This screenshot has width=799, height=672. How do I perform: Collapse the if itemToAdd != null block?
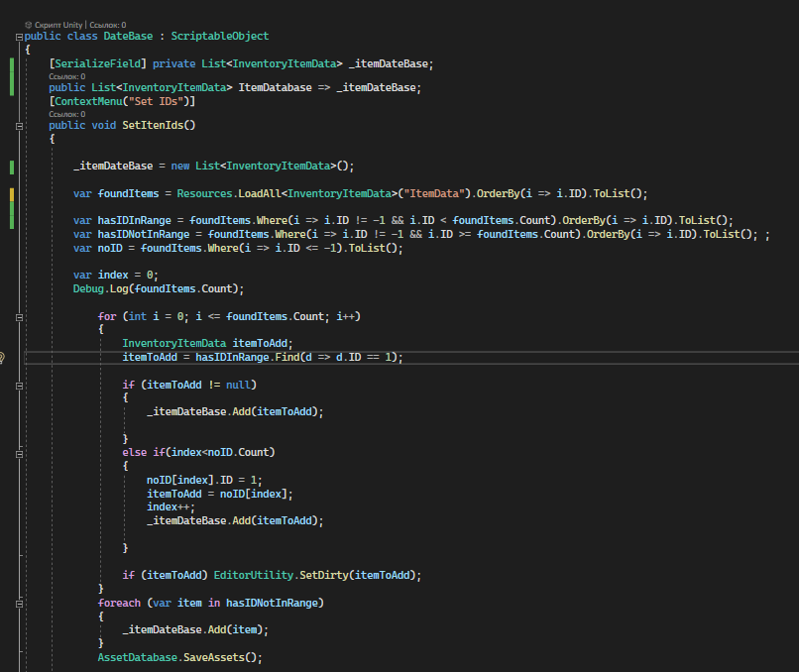point(20,386)
